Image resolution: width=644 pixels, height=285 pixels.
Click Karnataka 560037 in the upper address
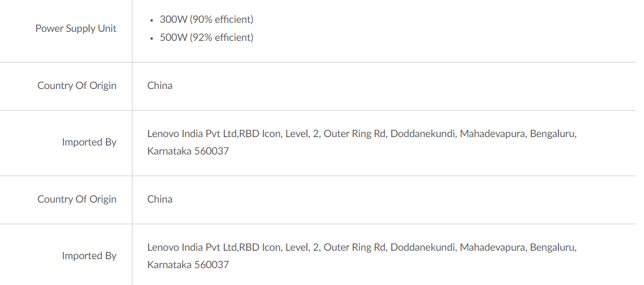pos(188,151)
